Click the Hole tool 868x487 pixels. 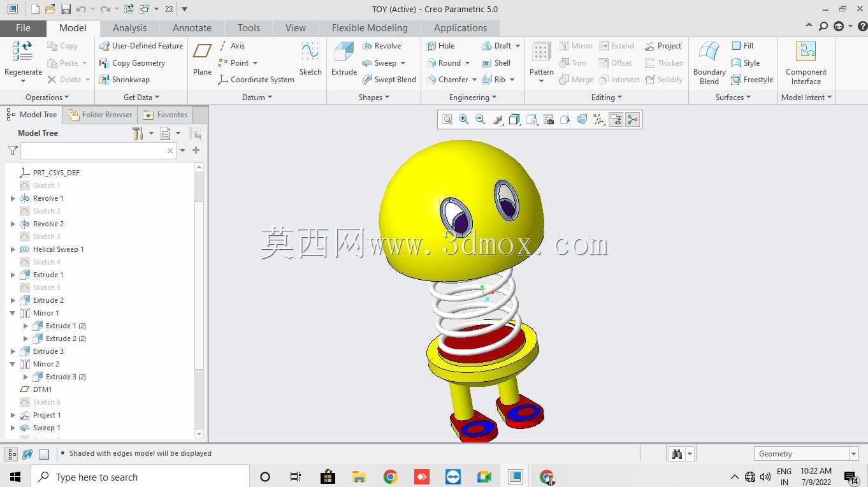click(x=440, y=46)
